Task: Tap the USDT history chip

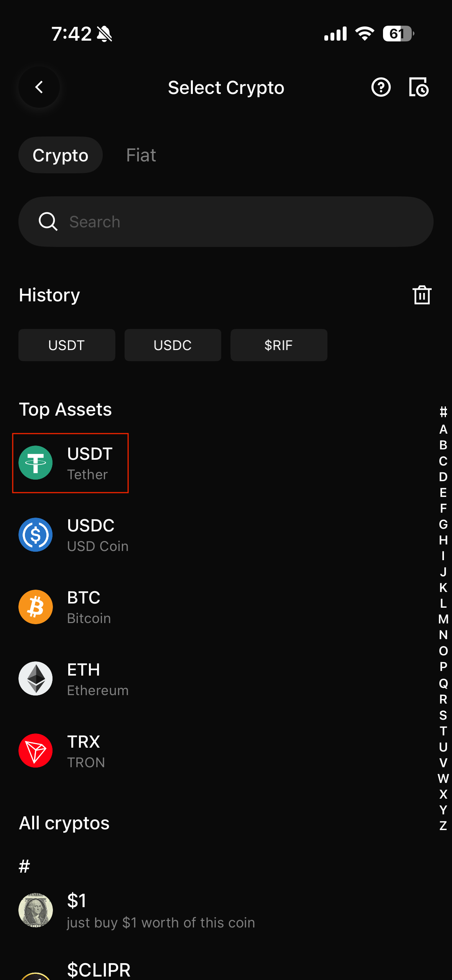Action: [x=67, y=345]
